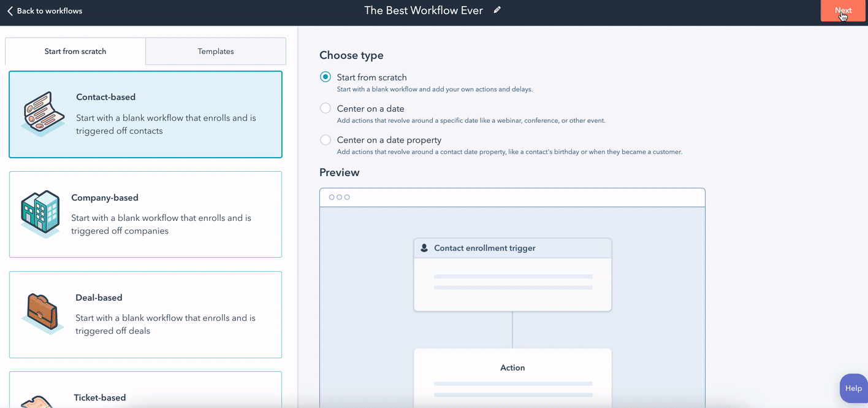Click description mentioning a contact's birthday

509,152
